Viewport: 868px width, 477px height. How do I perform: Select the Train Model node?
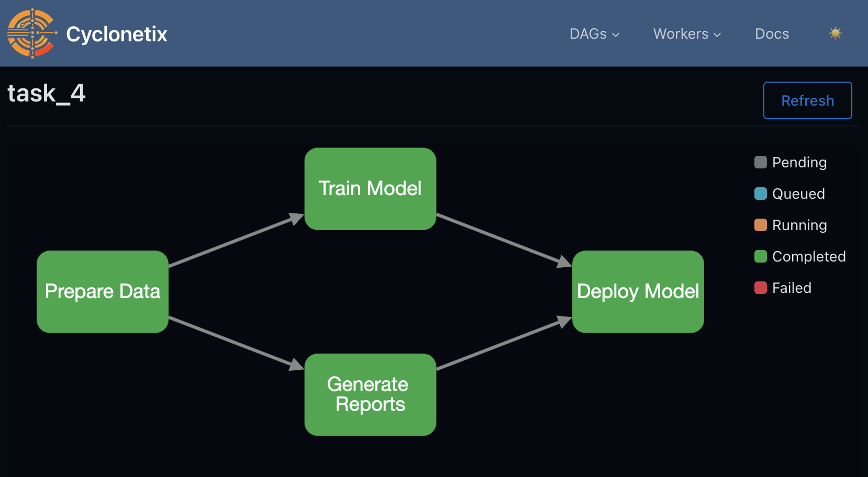[370, 189]
